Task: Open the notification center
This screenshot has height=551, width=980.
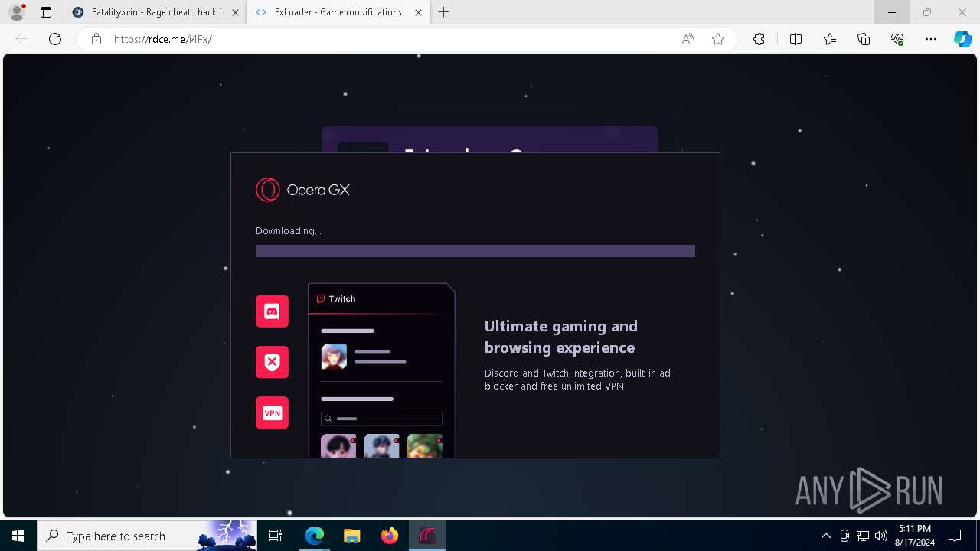Action: coord(955,536)
